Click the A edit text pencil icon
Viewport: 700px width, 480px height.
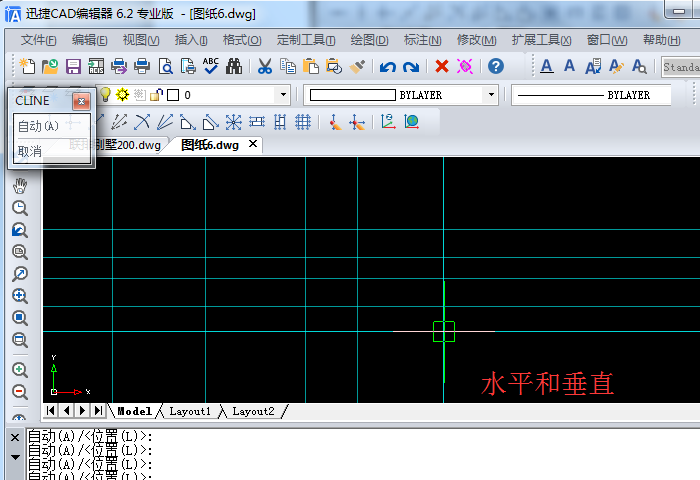(x=616, y=67)
